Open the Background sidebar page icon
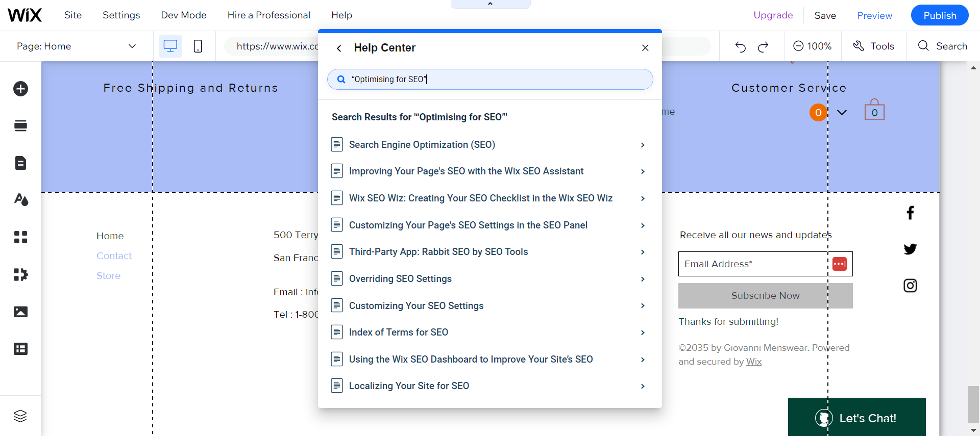 click(20, 163)
